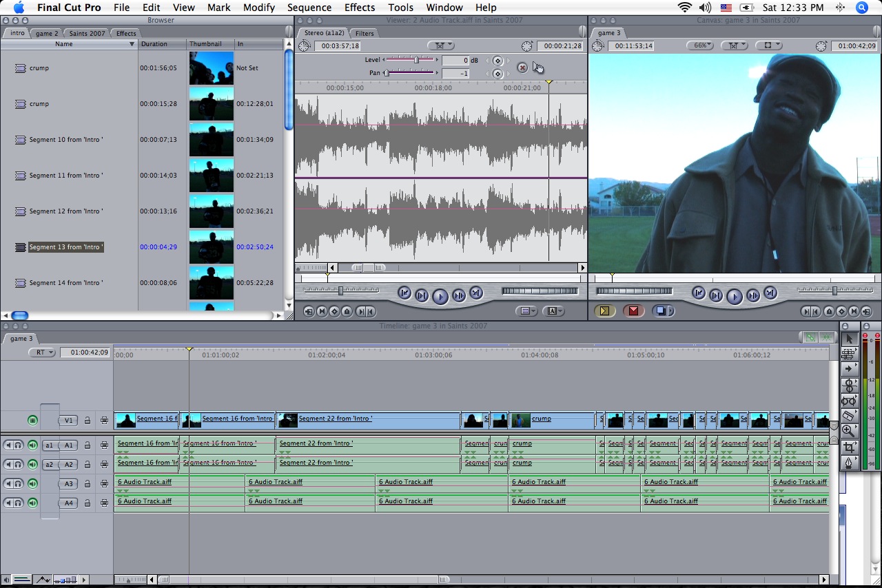Image resolution: width=882 pixels, height=588 pixels.
Task: Select the Pen tool
Action: pyautogui.click(x=849, y=463)
